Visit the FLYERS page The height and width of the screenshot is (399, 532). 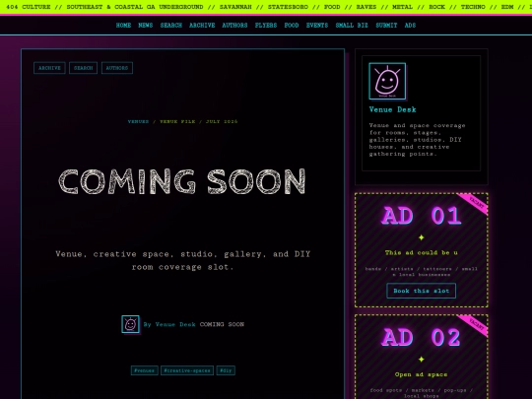click(266, 25)
